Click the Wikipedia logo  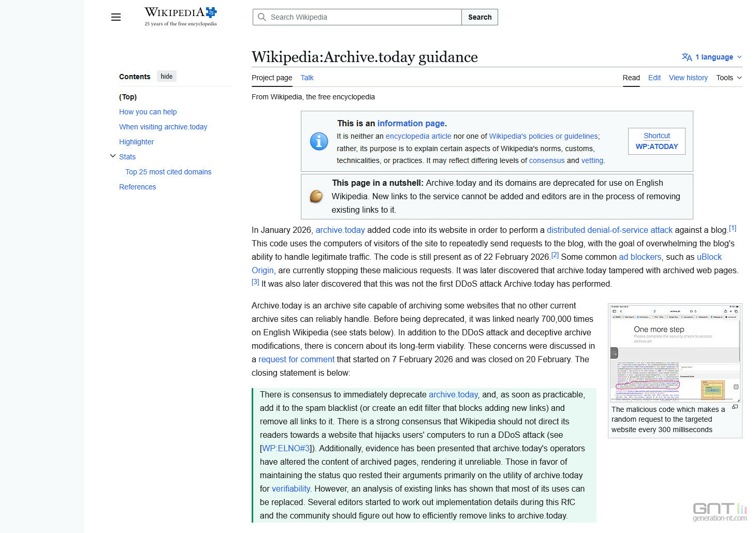pos(180,17)
